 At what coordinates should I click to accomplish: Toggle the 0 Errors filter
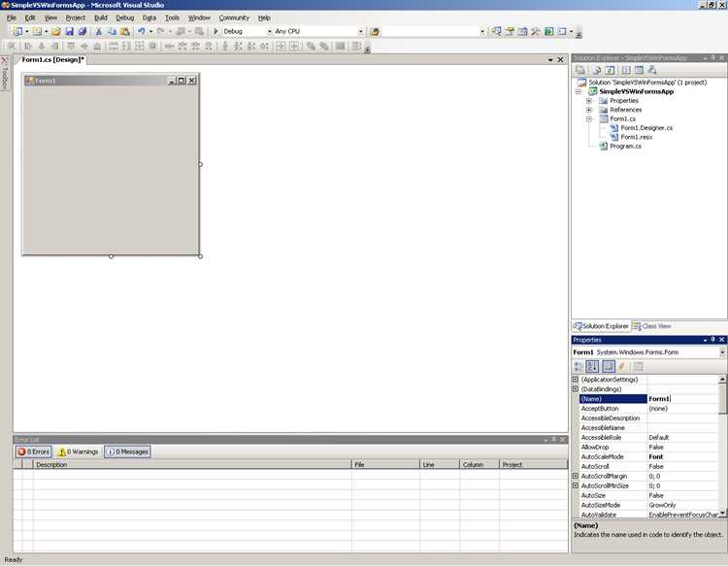click(x=33, y=451)
